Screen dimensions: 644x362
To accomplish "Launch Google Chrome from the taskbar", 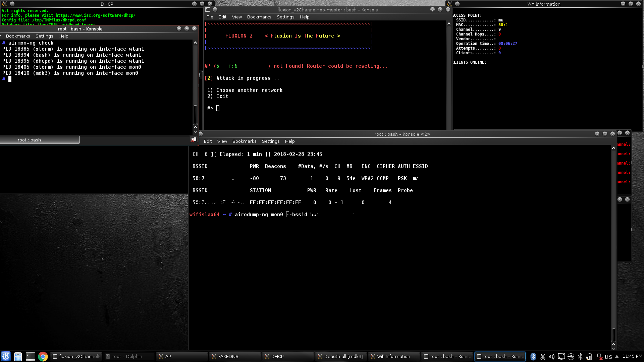I will [43, 356].
